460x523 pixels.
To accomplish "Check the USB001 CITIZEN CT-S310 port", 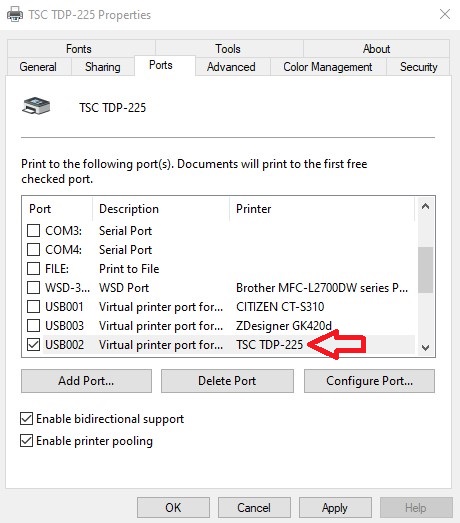I will 33,307.
